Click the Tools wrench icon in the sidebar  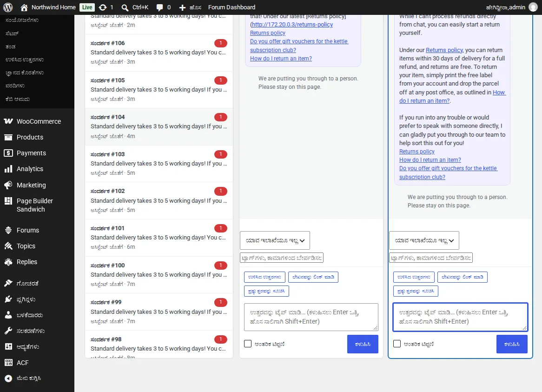[x=8, y=331]
